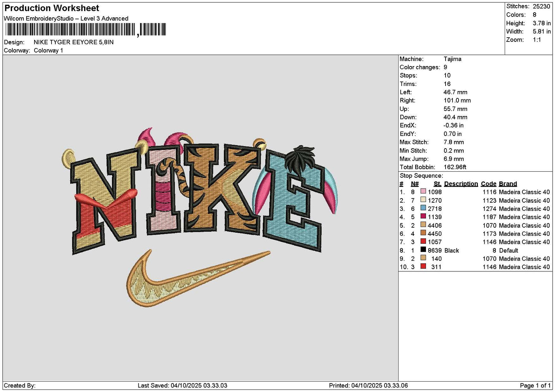Screen dimensions: 555x392
Task: Click the Machine value Tajima
Action: (x=452, y=59)
